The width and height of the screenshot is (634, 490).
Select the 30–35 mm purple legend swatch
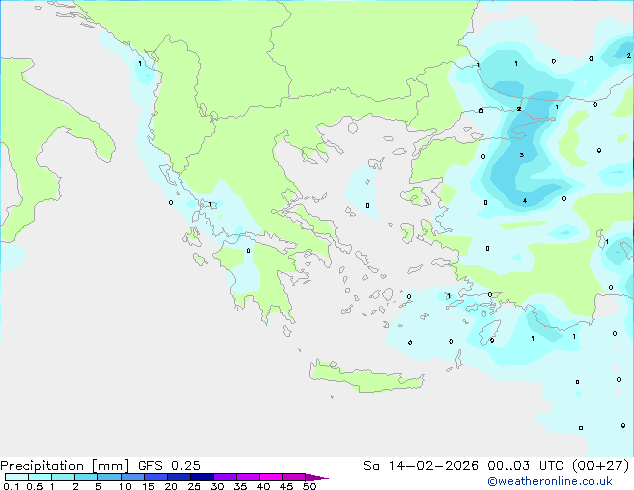click(x=224, y=477)
